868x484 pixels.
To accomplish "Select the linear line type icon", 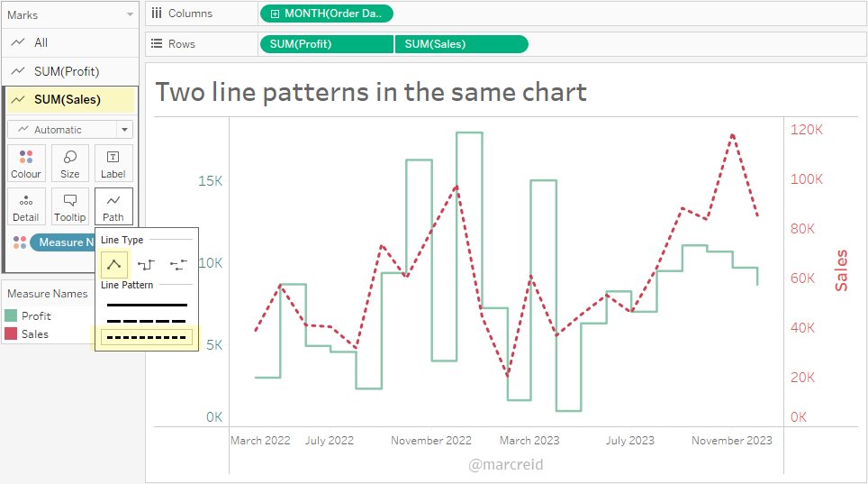I will (x=114, y=264).
